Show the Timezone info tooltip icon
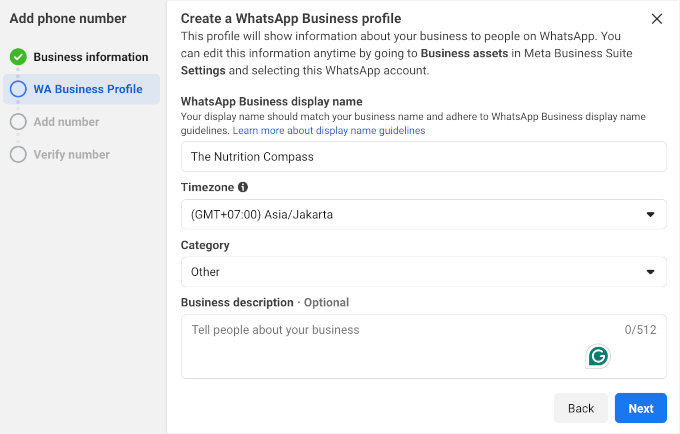This screenshot has width=680, height=434. 243,187
